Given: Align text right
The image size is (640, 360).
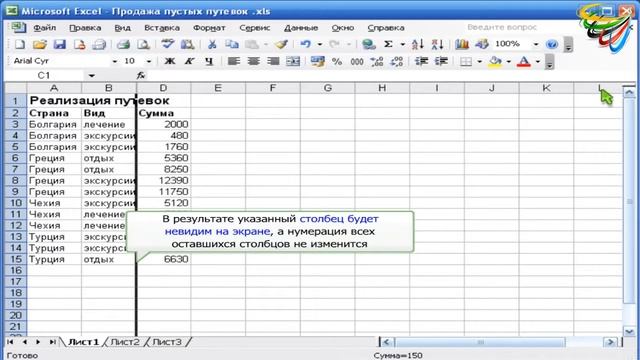Looking at the screenshot, I should click(x=273, y=61).
